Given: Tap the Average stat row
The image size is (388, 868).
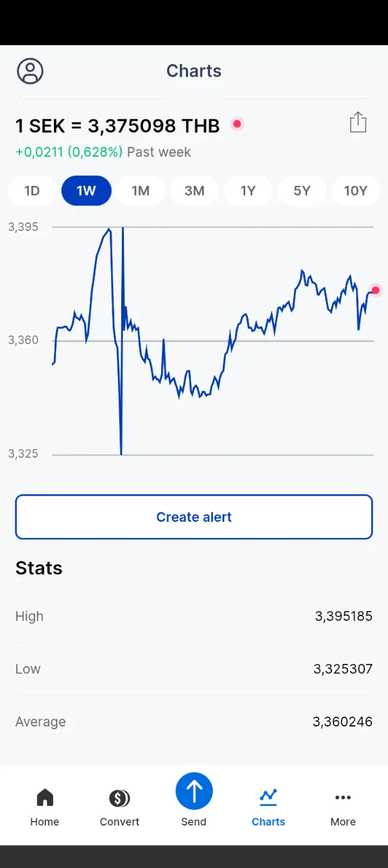Looking at the screenshot, I should click(194, 722).
